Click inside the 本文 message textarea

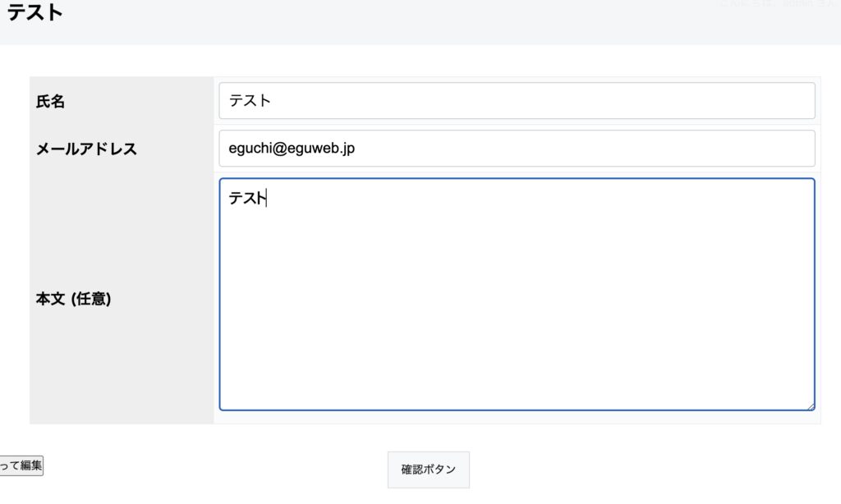517,294
